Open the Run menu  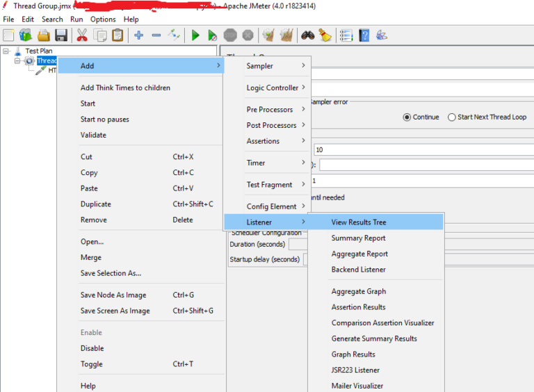(76, 19)
